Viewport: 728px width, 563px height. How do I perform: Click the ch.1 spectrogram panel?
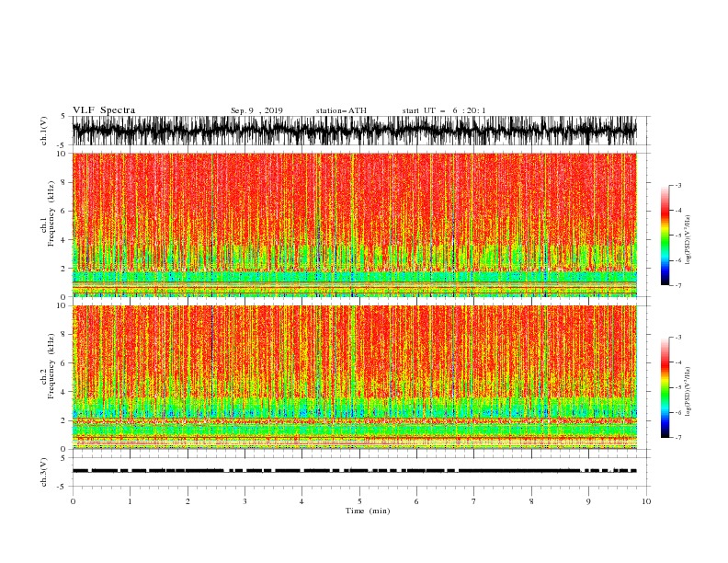pyautogui.click(x=354, y=224)
